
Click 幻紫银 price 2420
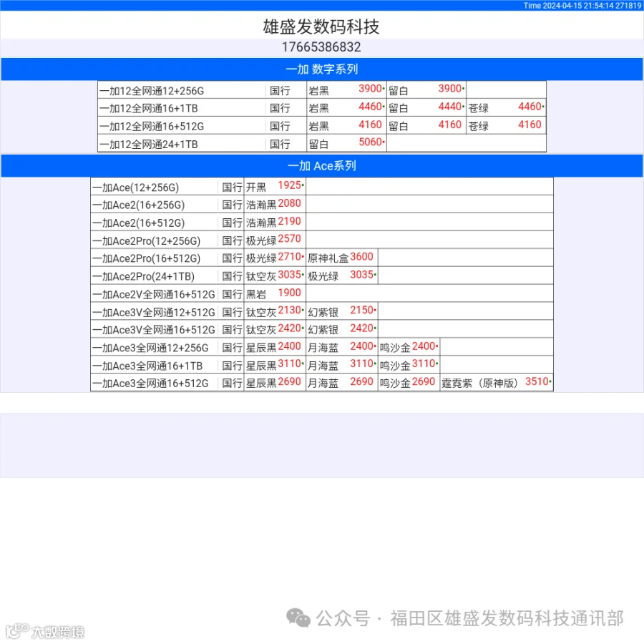[x=362, y=328]
